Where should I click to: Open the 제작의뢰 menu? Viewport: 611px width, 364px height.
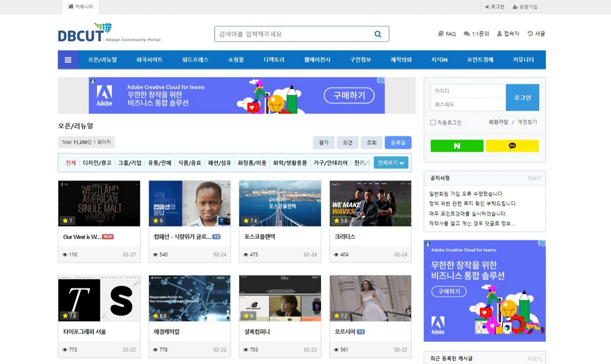(x=401, y=60)
